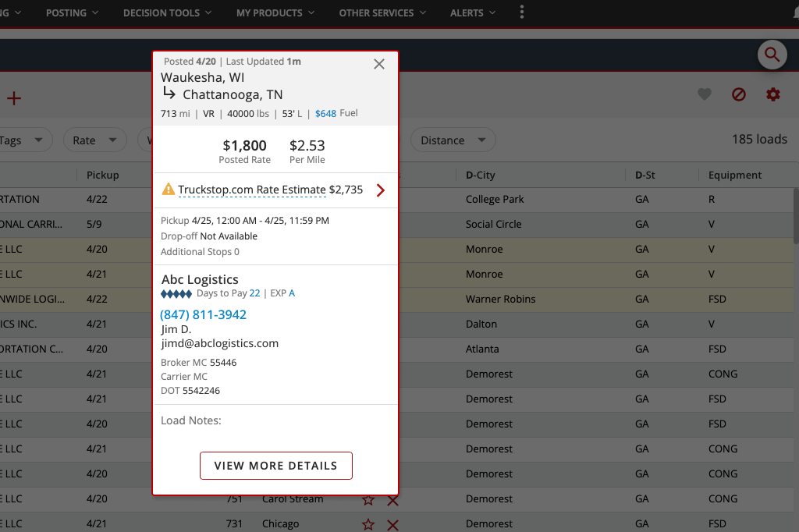The height and width of the screenshot is (532, 799).
Task: Sort by the D-City column header
Action: pyautogui.click(x=481, y=175)
